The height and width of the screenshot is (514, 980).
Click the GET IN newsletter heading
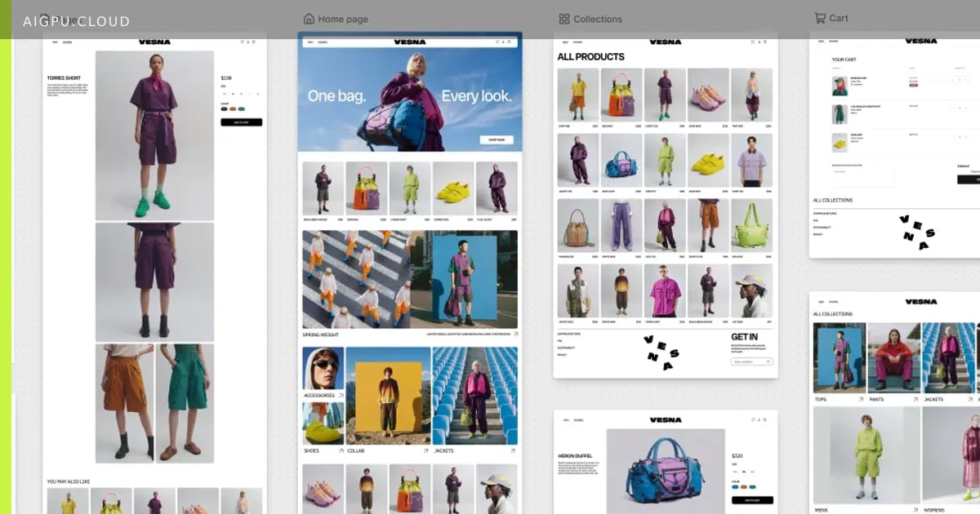coord(744,336)
